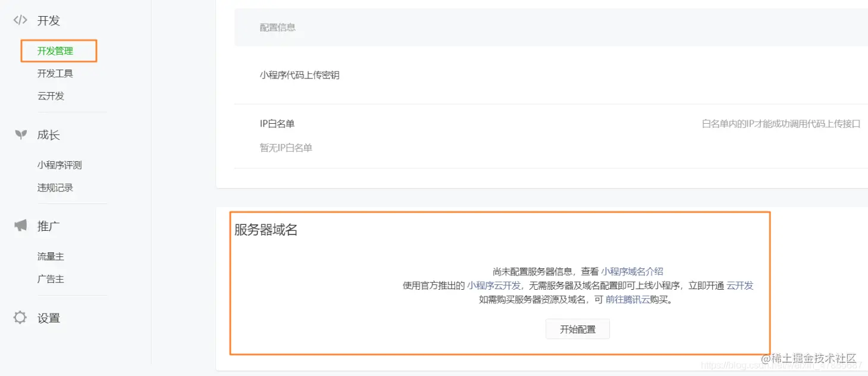Click the IP白名单 label
868x376 pixels.
click(x=277, y=124)
